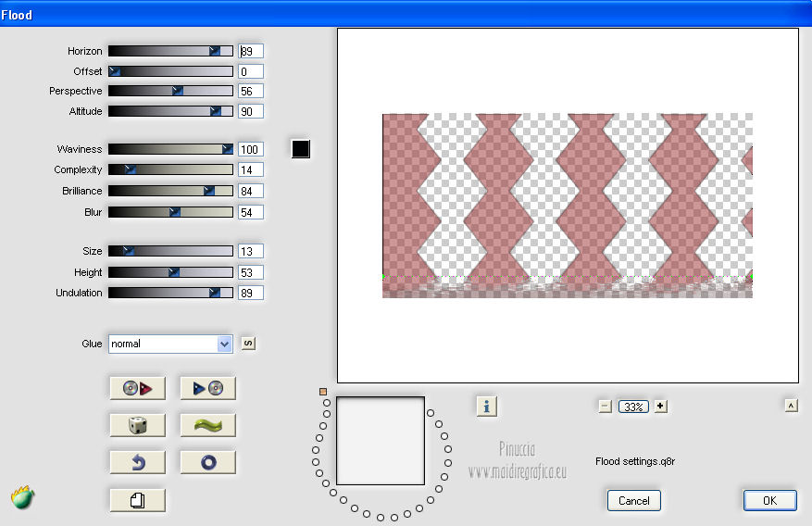Screen dimensions: 812x526
Task: Click the dice randomize button
Action: click(x=138, y=426)
